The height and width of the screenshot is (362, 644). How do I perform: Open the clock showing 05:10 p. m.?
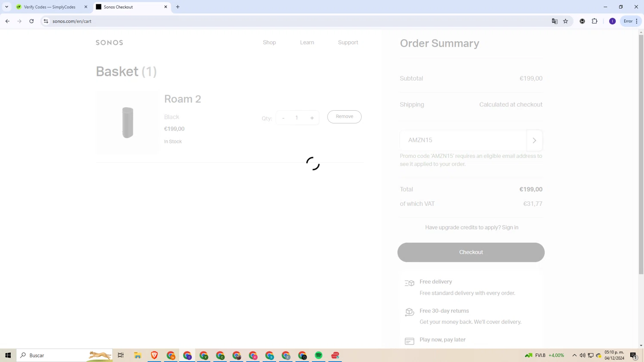tap(614, 355)
